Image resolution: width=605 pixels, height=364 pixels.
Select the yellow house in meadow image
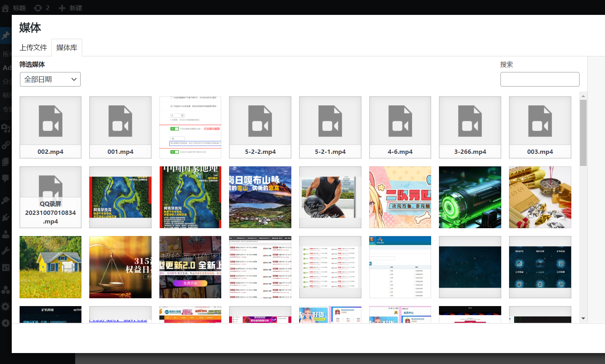point(51,267)
